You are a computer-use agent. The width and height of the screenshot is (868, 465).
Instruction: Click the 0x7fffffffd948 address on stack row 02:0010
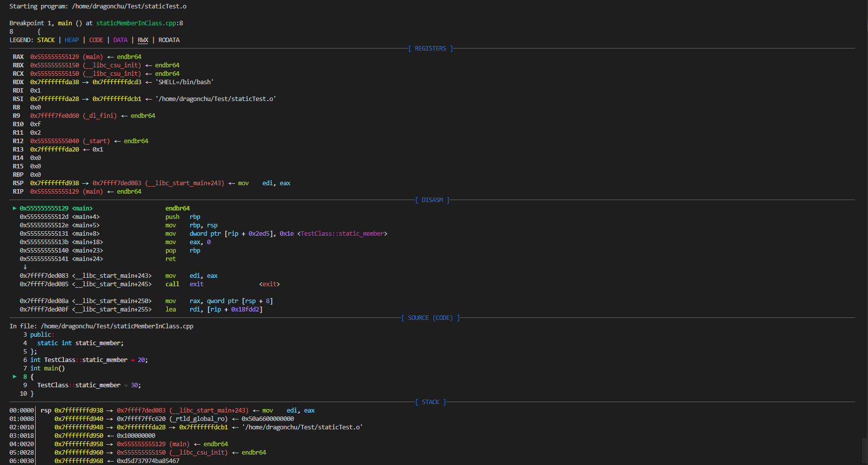[79, 427]
